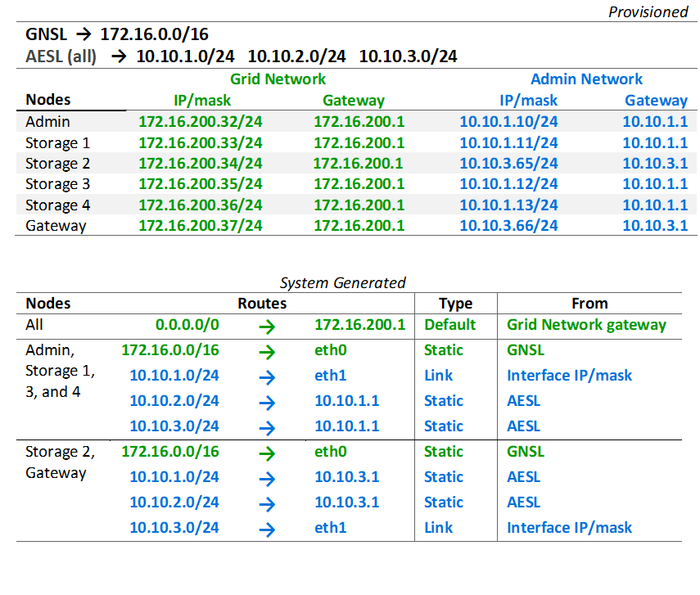Click Storage 4 in the Nodes column

57,205
